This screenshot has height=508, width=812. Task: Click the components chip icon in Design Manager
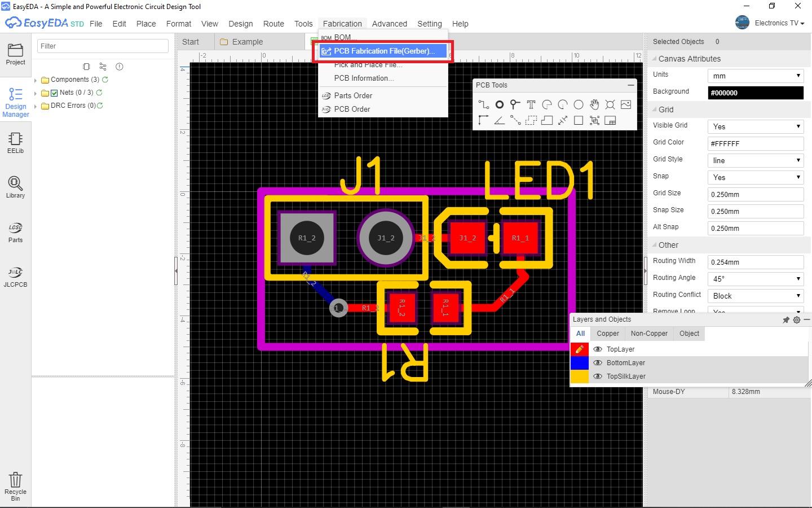(x=86, y=67)
